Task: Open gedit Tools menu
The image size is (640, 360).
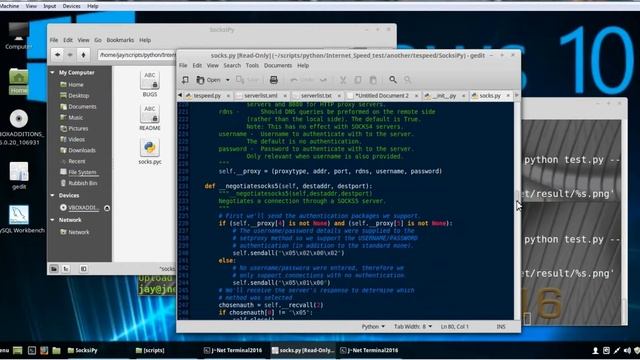Action: pos(252,65)
